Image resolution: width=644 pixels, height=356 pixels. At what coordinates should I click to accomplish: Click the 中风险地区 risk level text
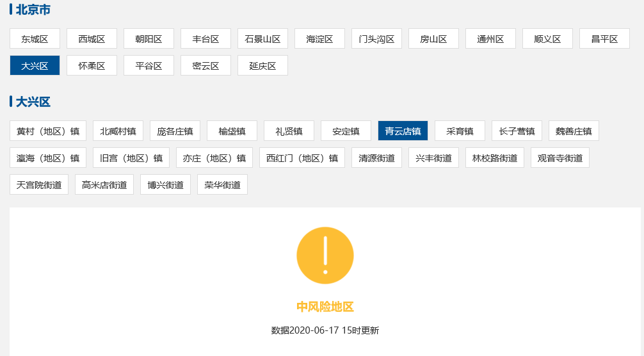(x=325, y=307)
